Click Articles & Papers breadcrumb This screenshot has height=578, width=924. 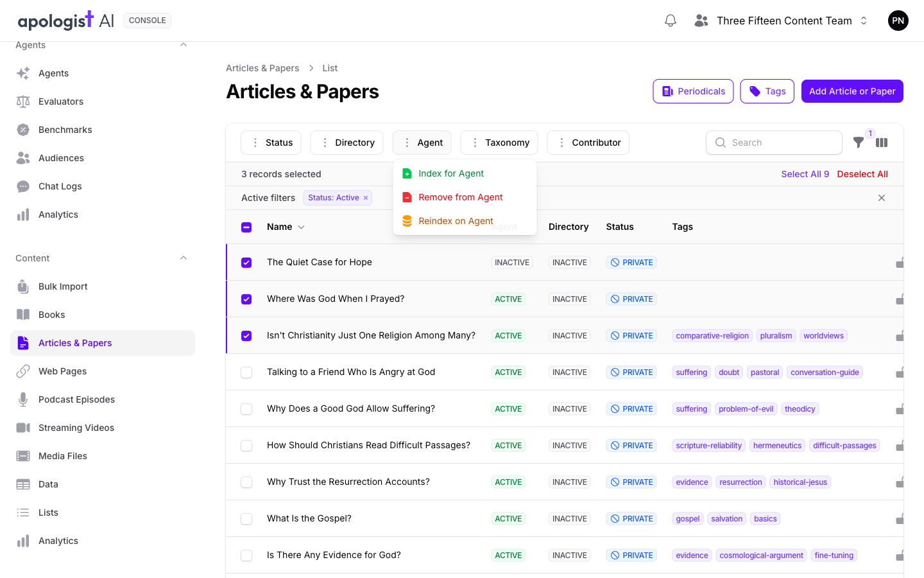262,68
